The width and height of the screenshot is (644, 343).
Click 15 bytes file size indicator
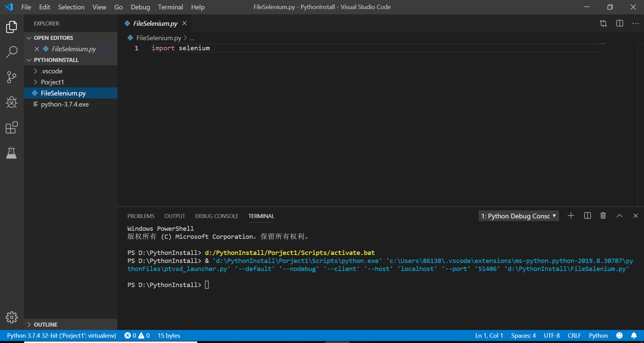pyautogui.click(x=169, y=335)
